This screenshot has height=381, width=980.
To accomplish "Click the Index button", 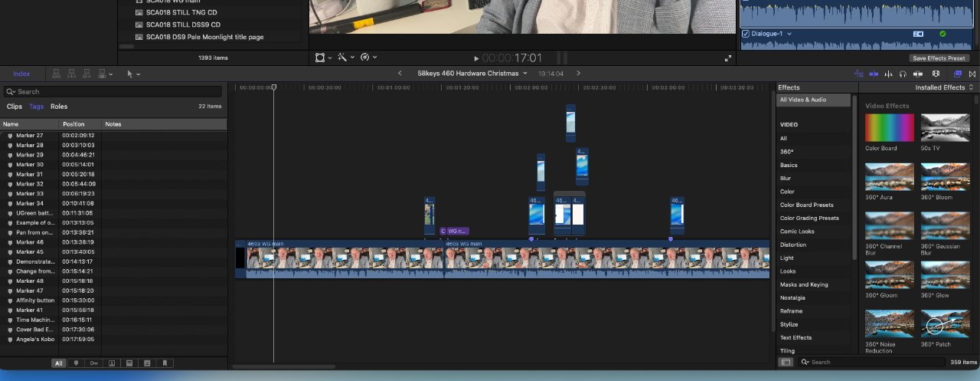I will coord(21,74).
